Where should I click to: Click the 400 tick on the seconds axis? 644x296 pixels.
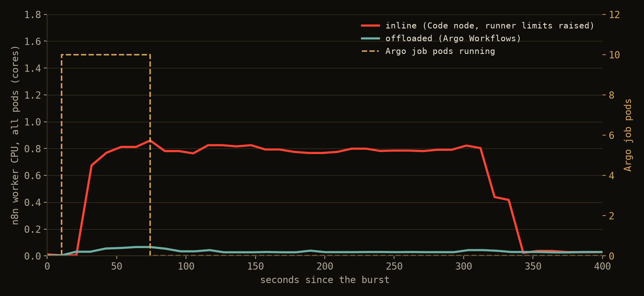click(x=603, y=266)
